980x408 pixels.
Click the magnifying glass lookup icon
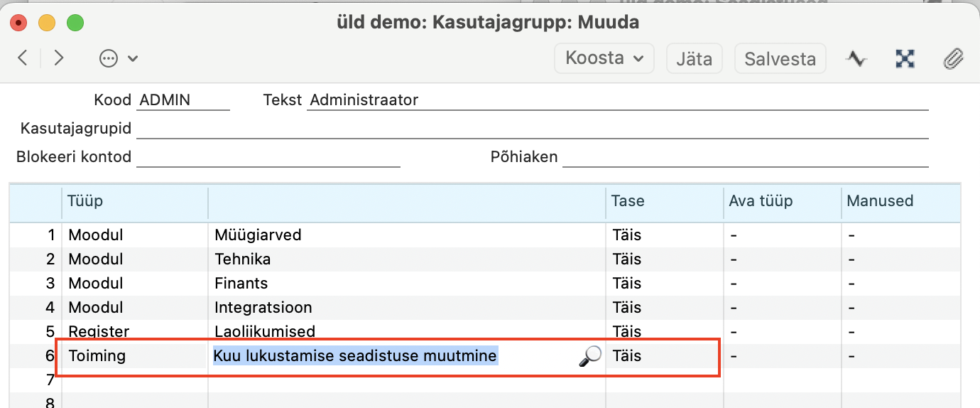pos(589,356)
